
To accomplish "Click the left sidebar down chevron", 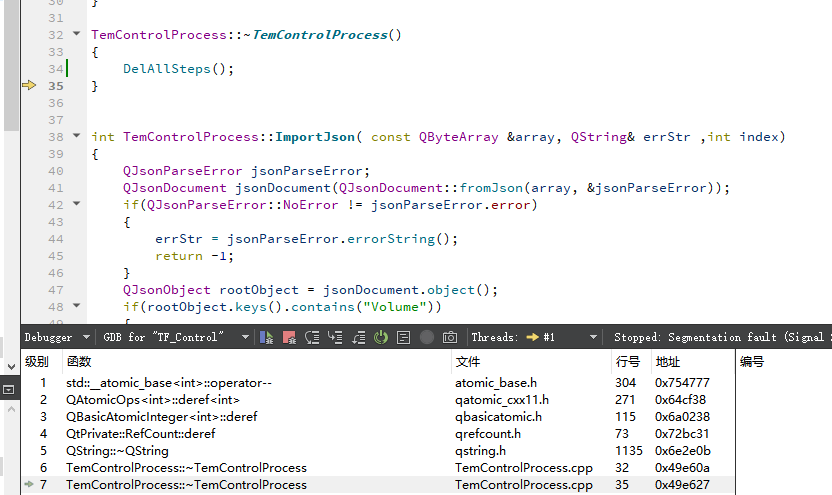I will click(11, 367).
